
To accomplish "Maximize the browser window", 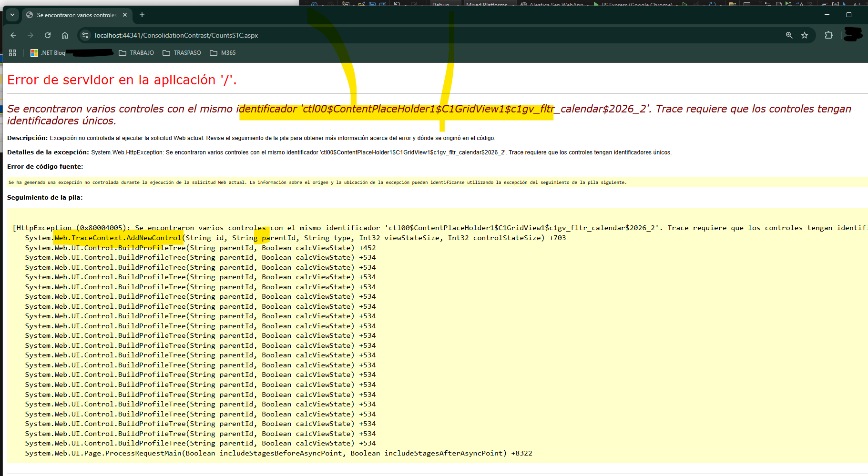I will [x=848, y=15].
